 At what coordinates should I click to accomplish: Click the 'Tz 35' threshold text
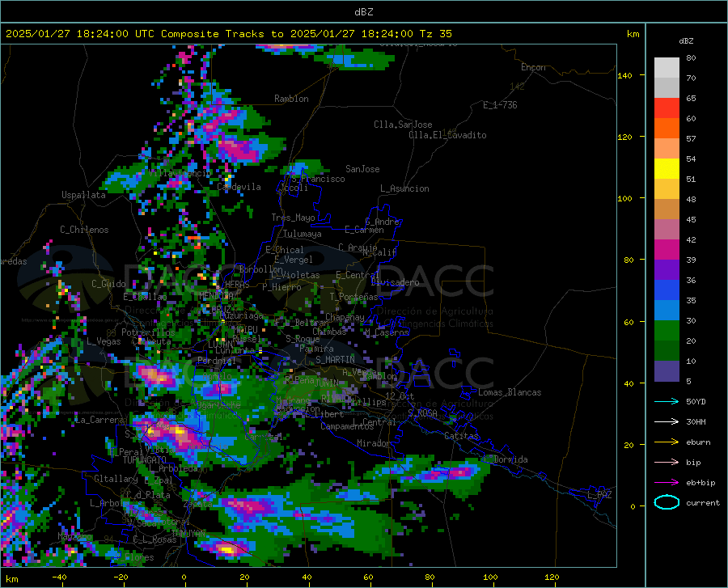[435, 34]
